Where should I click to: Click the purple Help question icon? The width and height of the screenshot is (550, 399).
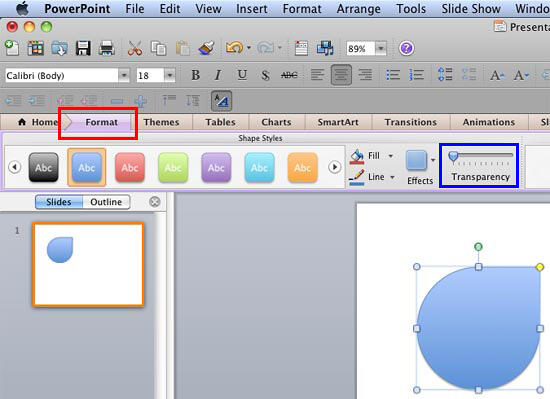pos(407,48)
